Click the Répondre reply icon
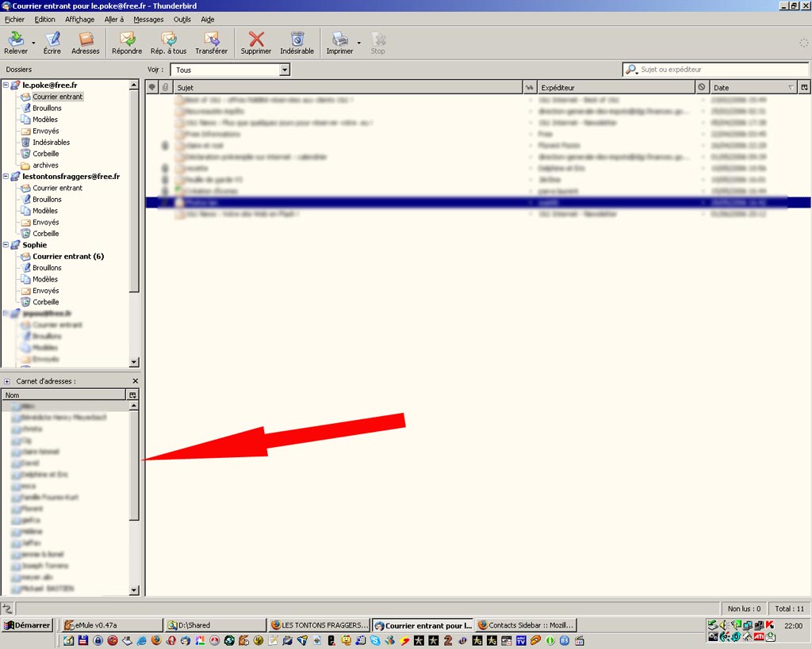Screen dimensions: 812x649 click(x=127, y=42)
